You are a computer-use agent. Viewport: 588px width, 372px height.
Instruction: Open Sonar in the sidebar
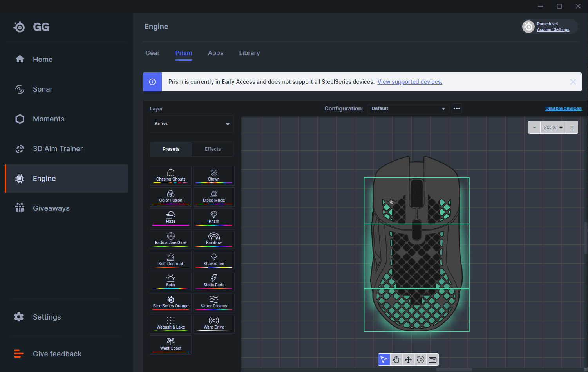(43, 89)
